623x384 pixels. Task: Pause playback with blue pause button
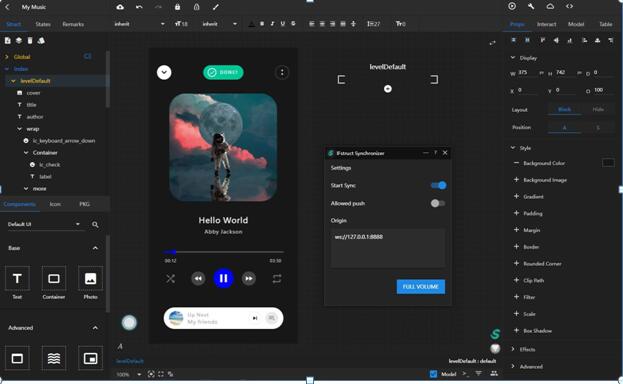click(223, 278)
